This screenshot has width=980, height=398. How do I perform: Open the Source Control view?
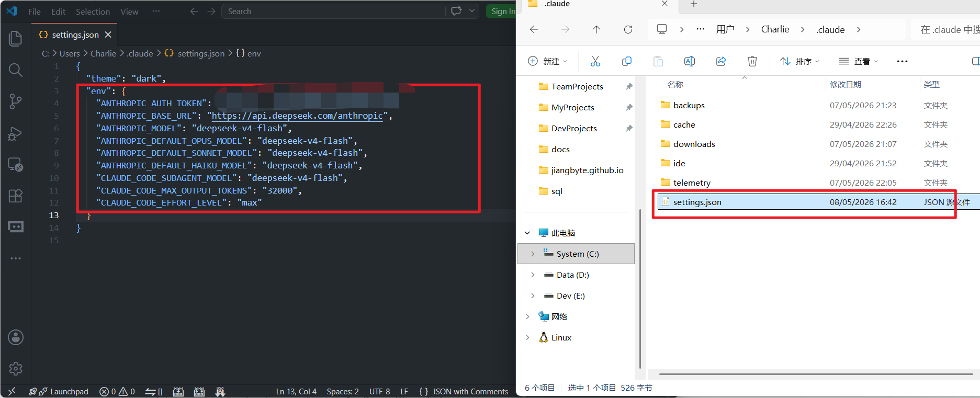point(16,101)
